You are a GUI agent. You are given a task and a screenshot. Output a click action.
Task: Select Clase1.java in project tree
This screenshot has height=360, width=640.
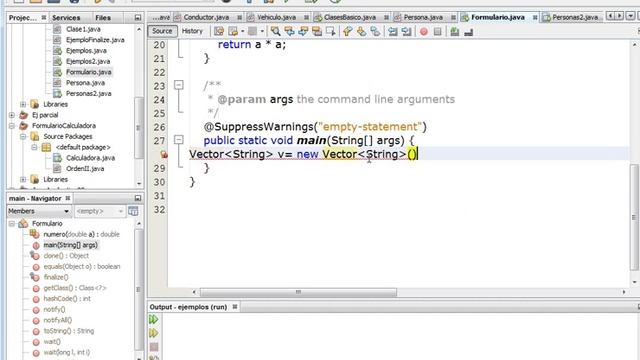(83, 29)
